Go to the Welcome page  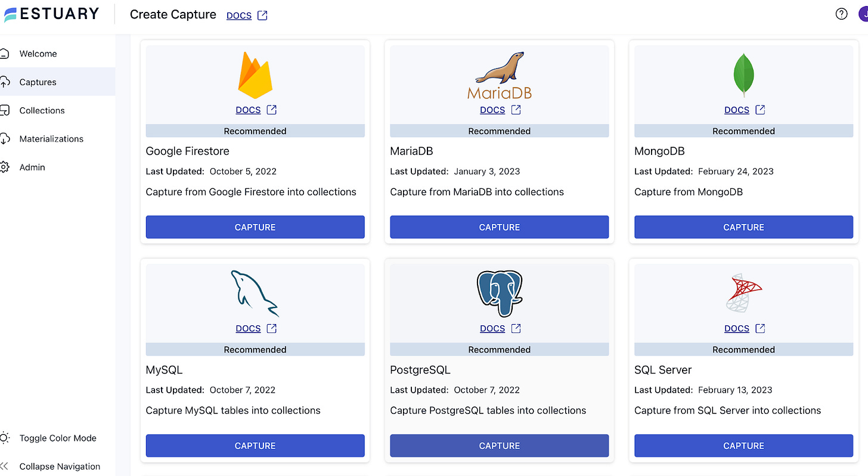pyautogui.click(x=38, y=54)
